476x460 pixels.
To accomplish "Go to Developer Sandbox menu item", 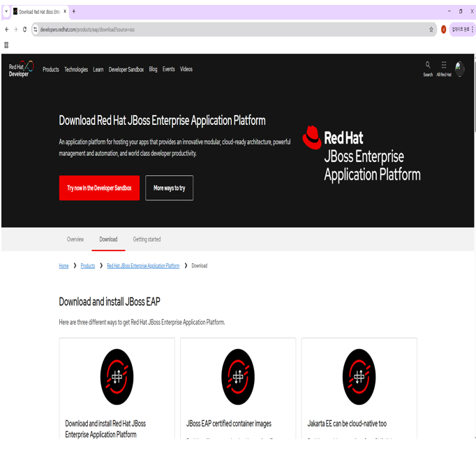I will click(x=126, y=70).
